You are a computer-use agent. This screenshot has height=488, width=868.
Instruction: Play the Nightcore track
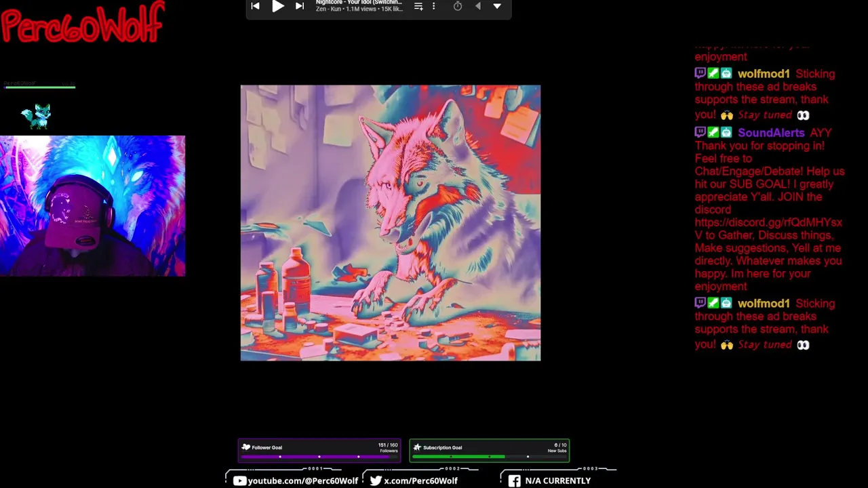pyautogui.click(x=278, y=6)
